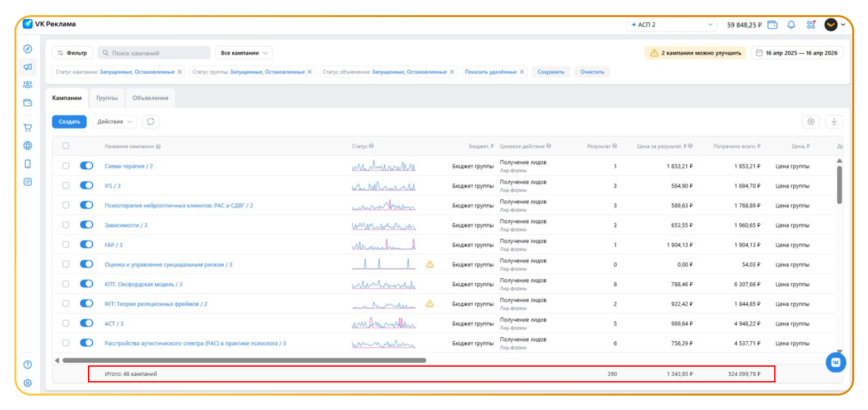The width and height of the screenshot is (868, 410).
Task: Open the VK chat floating button
Action: [835, 362]
